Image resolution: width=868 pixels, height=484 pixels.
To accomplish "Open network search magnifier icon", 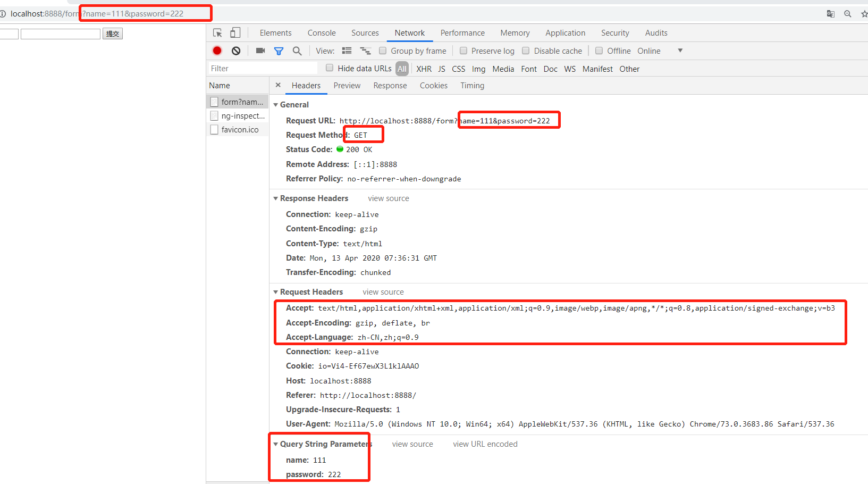I will [297, 51].
